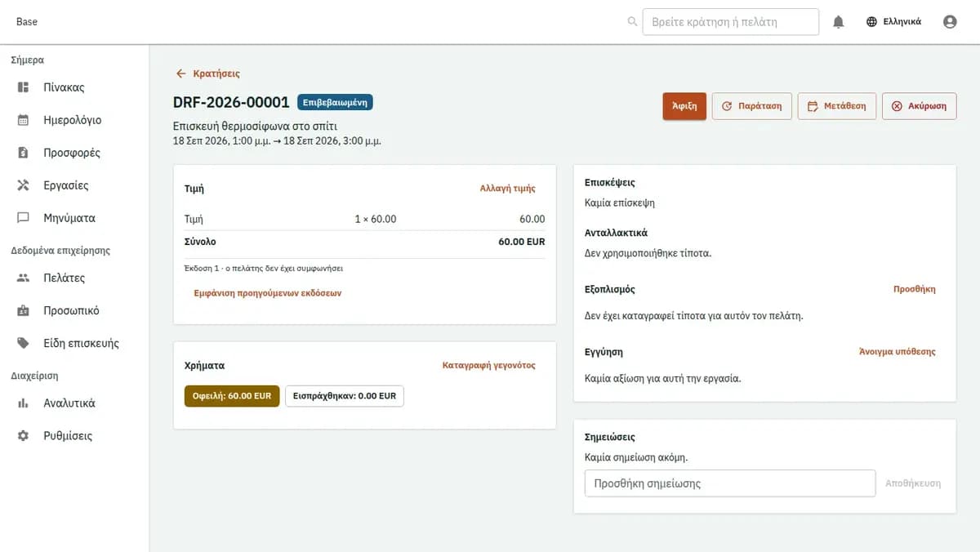Click the Αποθήκευση note button
Image resolution: width=980 pixels, height=552 pixels.
(913, 483)
